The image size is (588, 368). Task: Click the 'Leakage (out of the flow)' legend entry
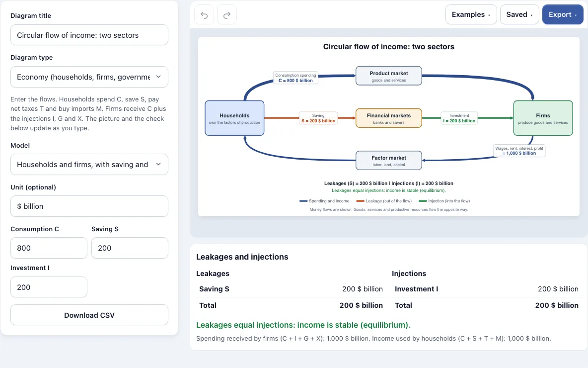[x=383, y=201]
